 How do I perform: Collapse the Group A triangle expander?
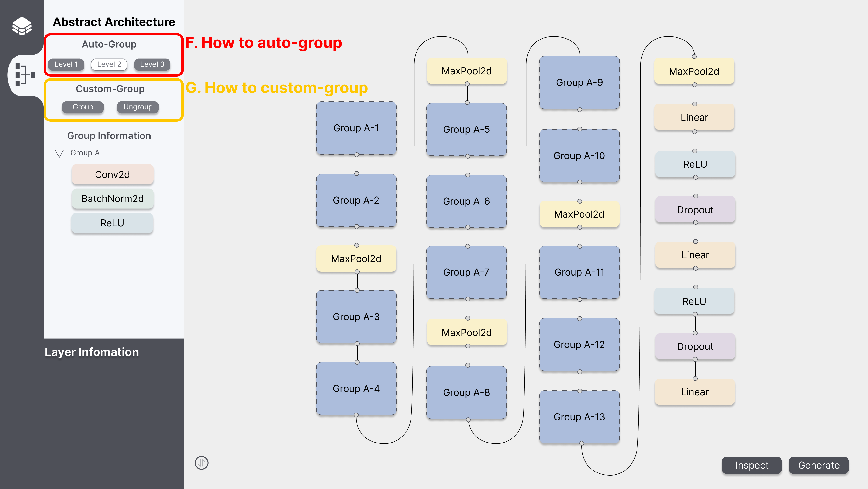[x=59, y=153]
